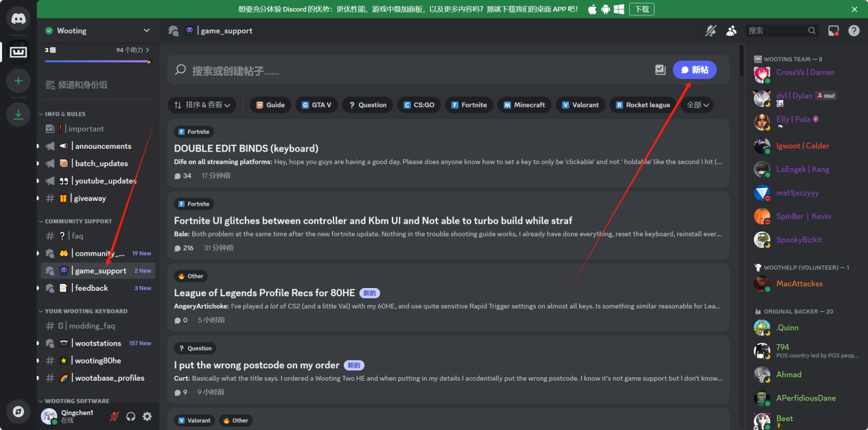Open channels and roles browser
Screen dimensions: 868x430
point(98,85)
